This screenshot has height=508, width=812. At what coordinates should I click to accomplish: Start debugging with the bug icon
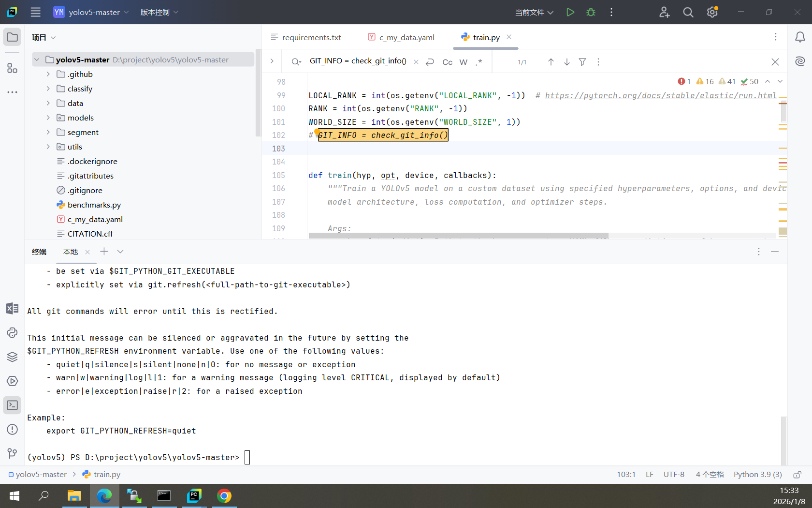(x=591, y=12)
